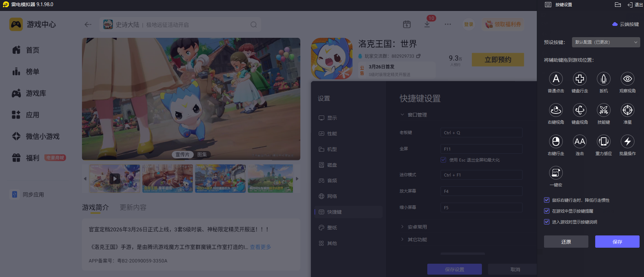The width and height of the screenshot is (644, 277).
Task: Click 领取福利券 claim coupon button
Action: [x=503, y=24]
